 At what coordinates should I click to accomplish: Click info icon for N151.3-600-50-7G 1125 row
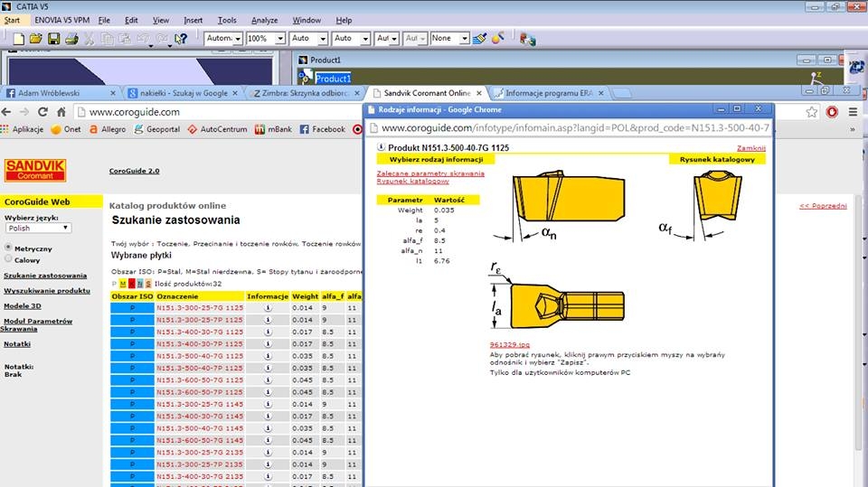[268, 380]
